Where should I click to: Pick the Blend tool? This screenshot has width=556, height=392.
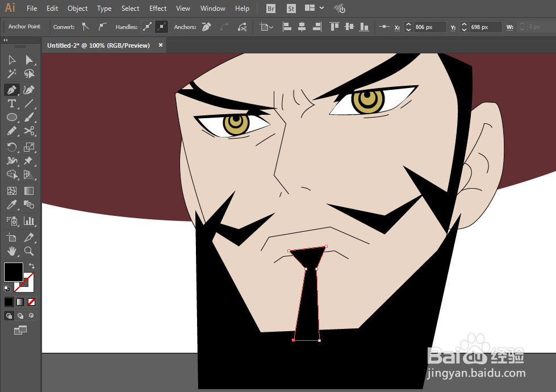(29, 205)
